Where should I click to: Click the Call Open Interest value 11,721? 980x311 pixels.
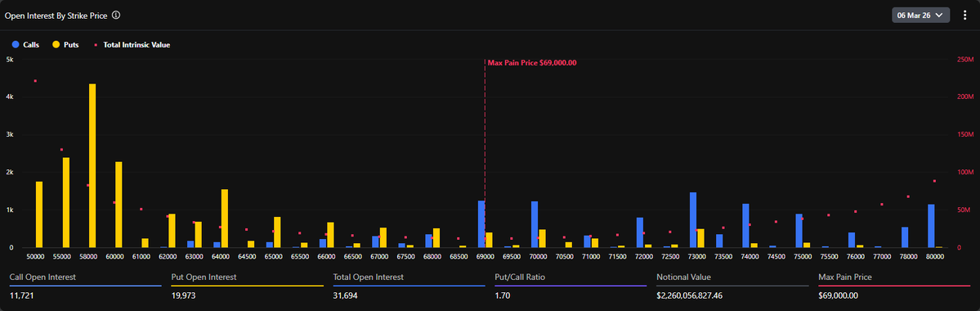pyautogui.click(x=21, y=295)
